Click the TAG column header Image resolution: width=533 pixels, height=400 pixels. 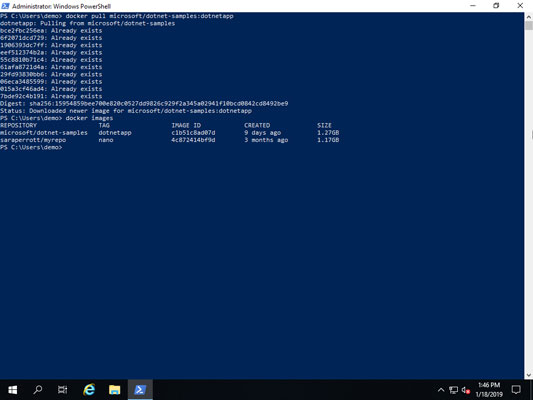click(x=104, y=125)
